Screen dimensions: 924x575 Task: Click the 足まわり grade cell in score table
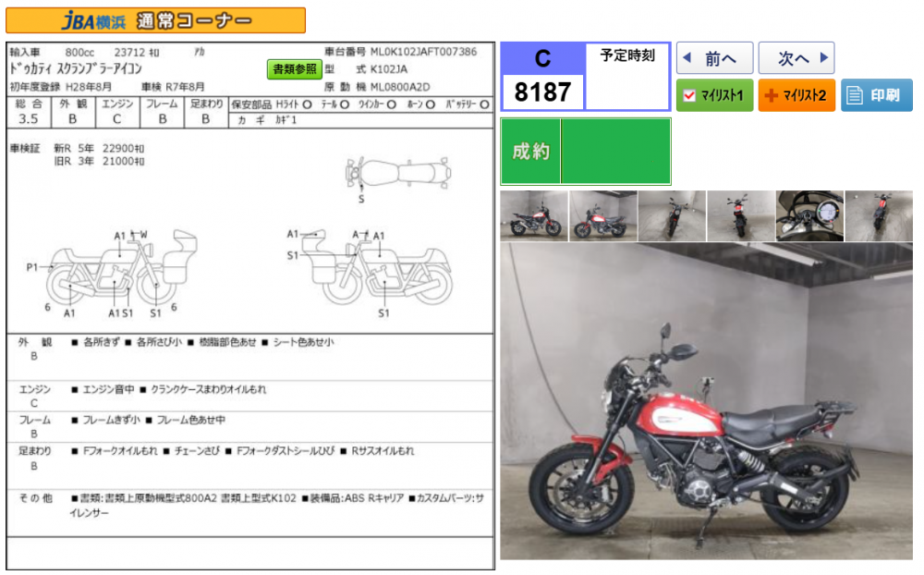206,112
